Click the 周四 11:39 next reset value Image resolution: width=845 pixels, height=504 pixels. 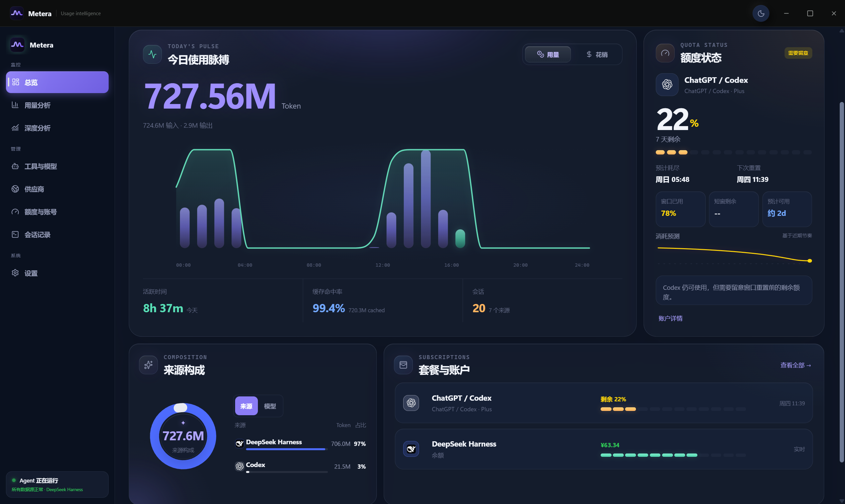[752, 179]
